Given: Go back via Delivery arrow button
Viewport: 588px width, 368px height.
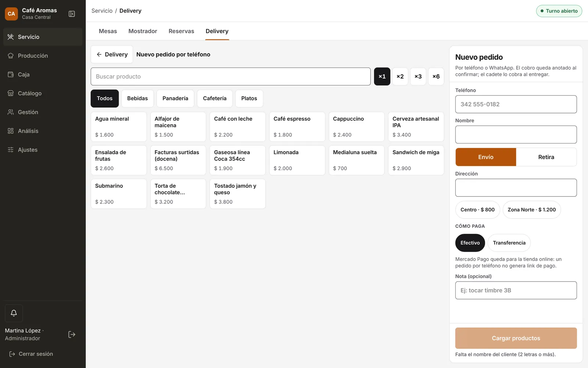Looking at the screenshot, I should coord(112,54).
